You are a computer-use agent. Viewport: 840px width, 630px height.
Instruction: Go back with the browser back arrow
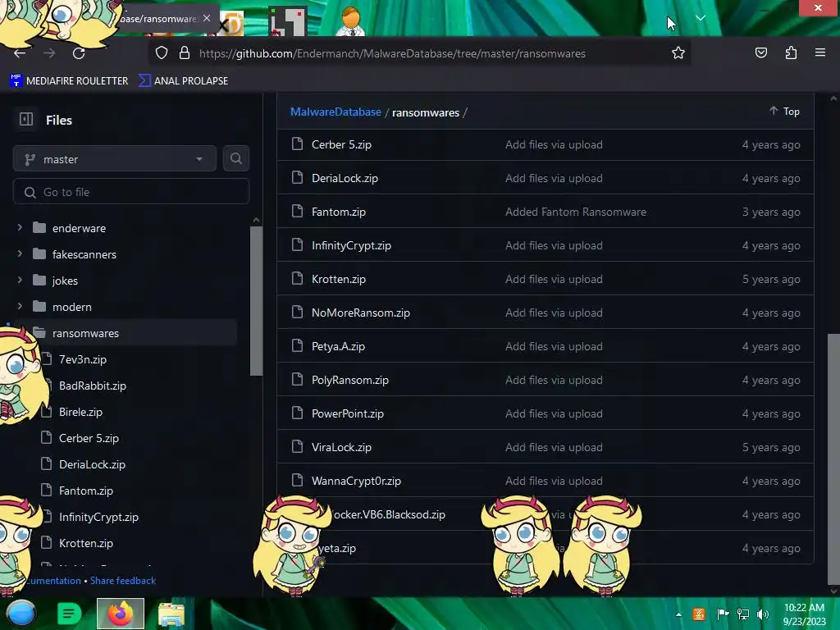tap(20, 53)
